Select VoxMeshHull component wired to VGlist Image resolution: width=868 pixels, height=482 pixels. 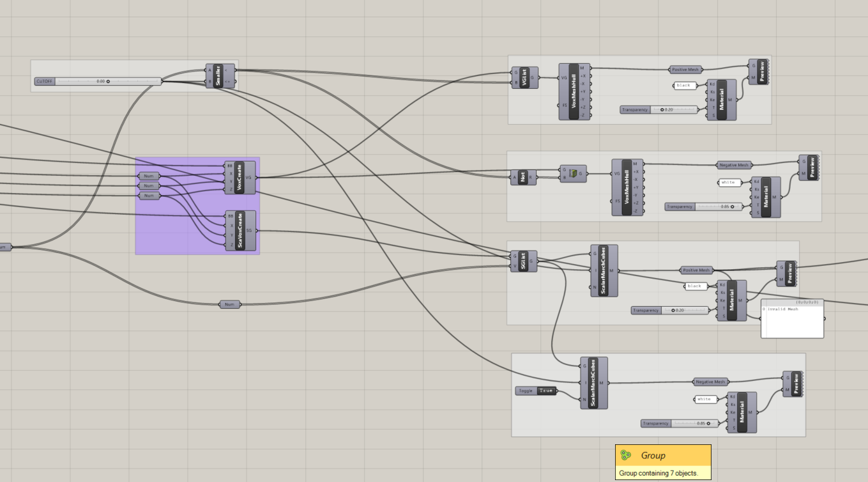575,91
